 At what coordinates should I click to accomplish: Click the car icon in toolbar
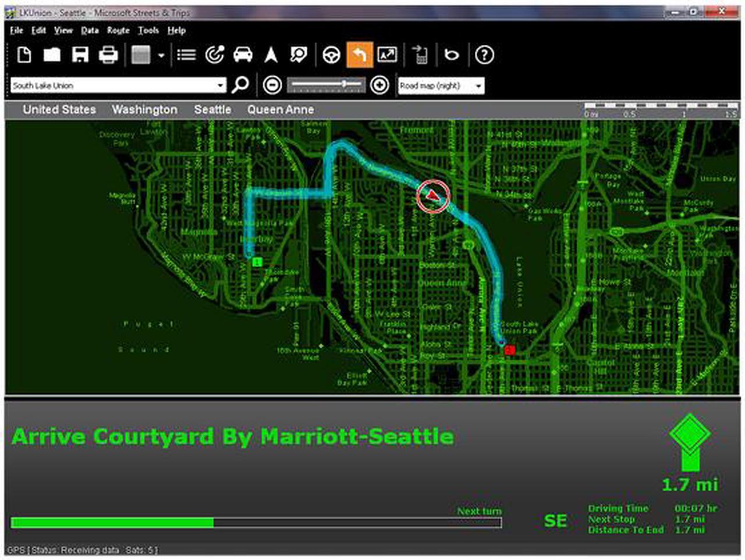[x=243, y=55]
